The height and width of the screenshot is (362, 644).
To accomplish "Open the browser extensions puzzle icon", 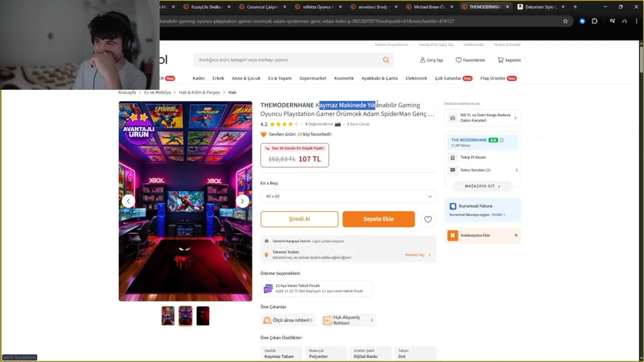I will 594,21.
